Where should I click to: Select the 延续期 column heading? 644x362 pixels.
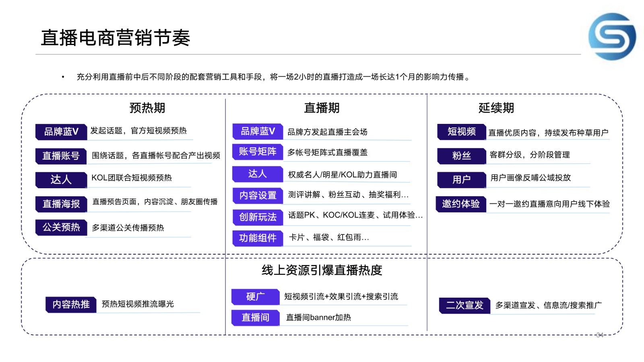point(496,108)
